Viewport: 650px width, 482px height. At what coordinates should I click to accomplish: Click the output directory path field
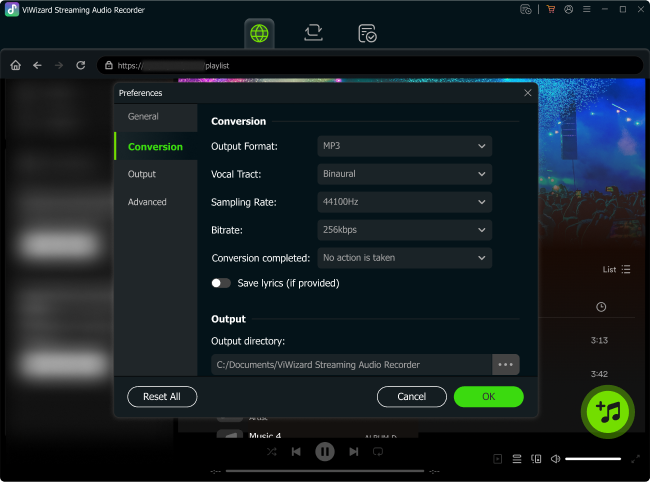(x=351, y=364)
